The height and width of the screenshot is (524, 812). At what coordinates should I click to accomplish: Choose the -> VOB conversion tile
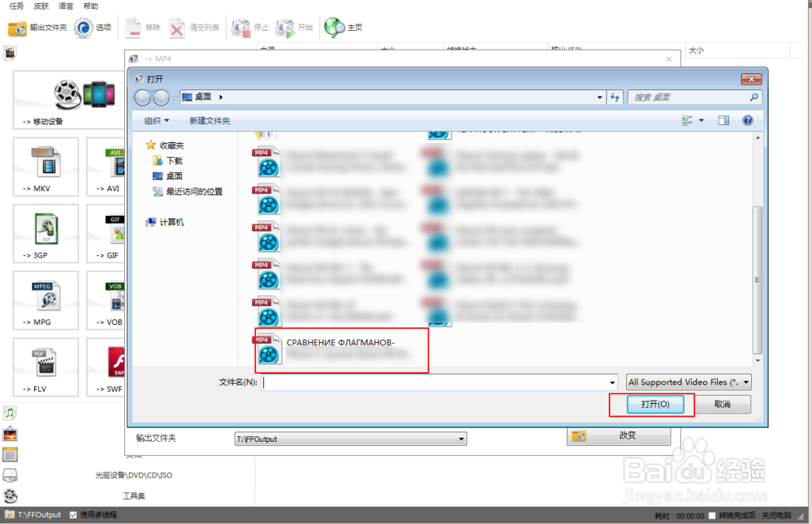point(106,300)
